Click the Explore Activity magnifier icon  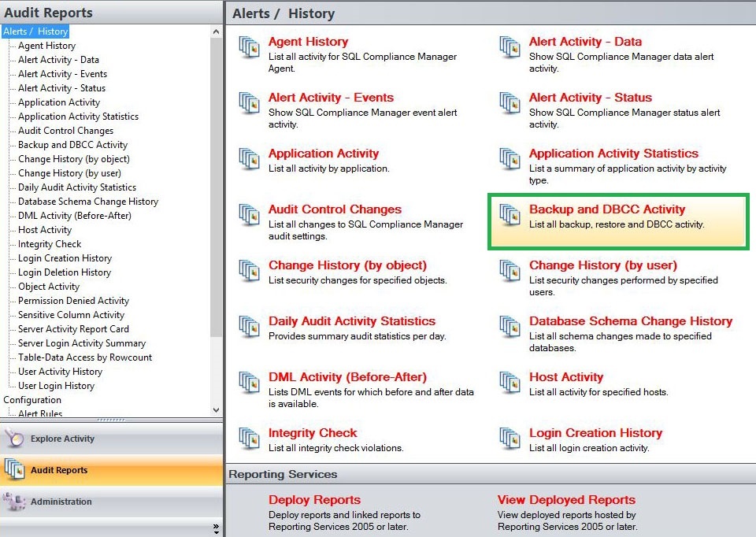[x=14, y=438]
